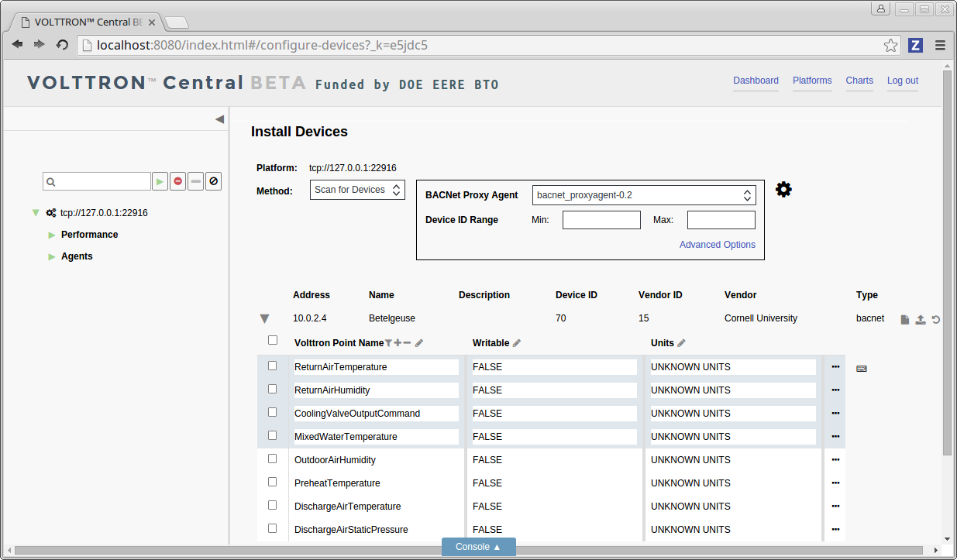The image size is (957, 560).
Task: Open the ellipsis menu for CoolingValveOutputCommand row
Action: click(x=835, y=414)
